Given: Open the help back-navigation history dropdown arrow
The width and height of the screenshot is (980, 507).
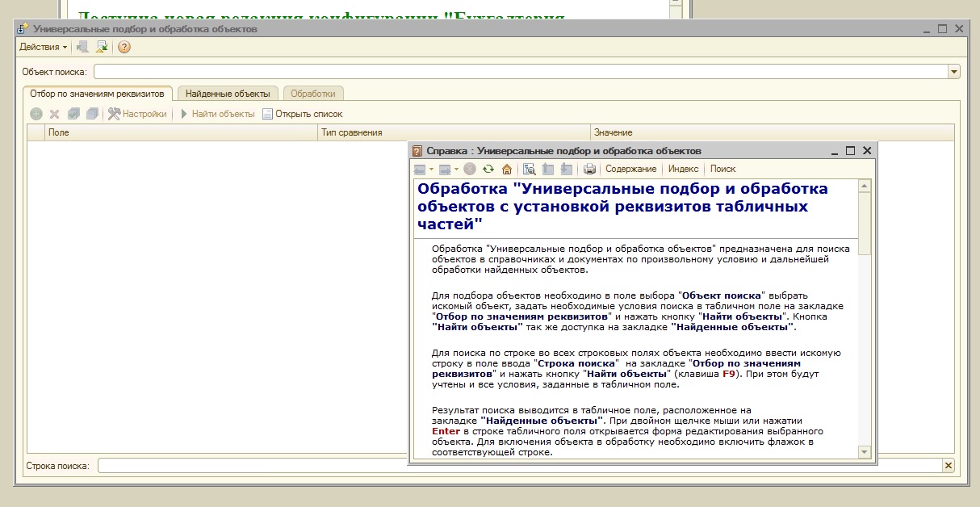Looking at the screenshot, I should tap(431, 170).
